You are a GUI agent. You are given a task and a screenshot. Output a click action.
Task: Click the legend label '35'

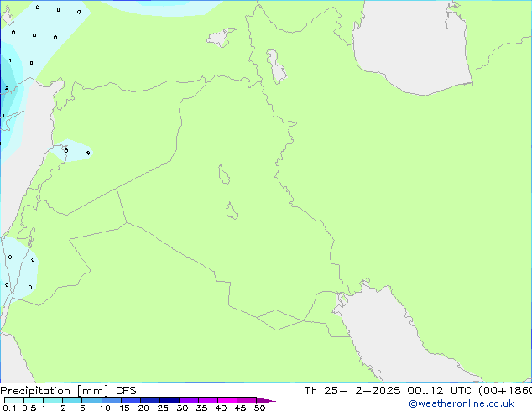tap(201, 408)
